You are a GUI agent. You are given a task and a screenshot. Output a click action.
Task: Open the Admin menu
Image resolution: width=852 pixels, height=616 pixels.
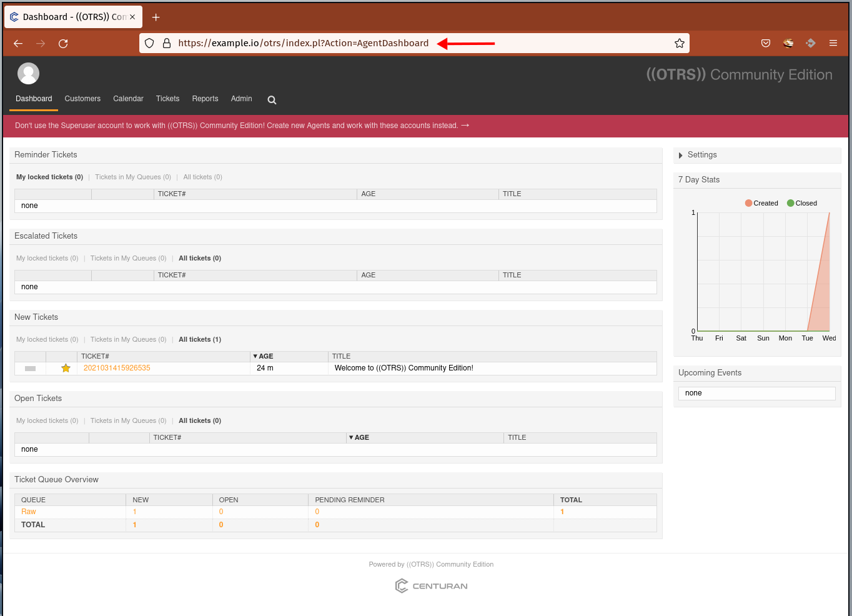(241, 99)
